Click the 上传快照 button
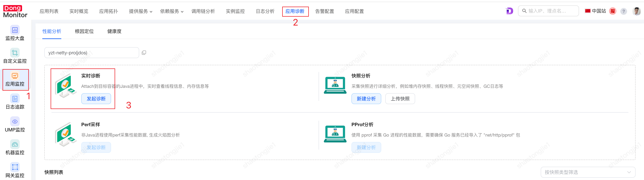 [x=400, y=98]
